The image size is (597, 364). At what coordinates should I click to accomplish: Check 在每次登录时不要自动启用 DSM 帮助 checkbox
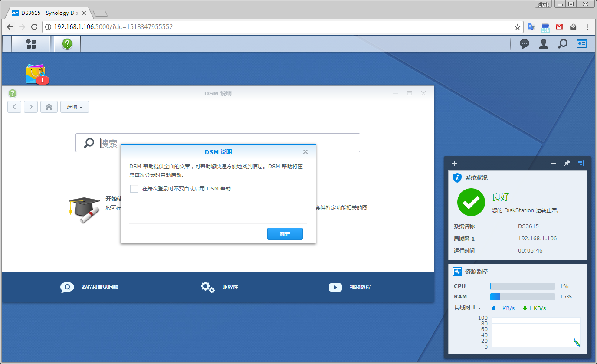[x=134, y=189]
